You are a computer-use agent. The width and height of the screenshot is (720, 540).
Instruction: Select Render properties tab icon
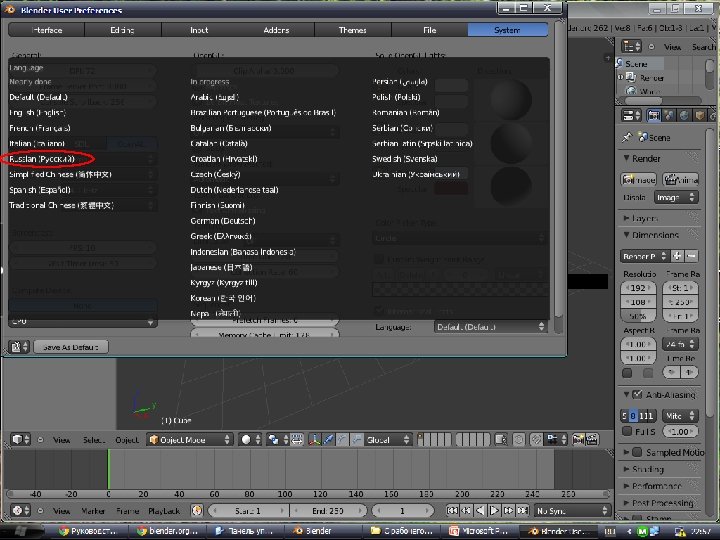pos(653,115)
